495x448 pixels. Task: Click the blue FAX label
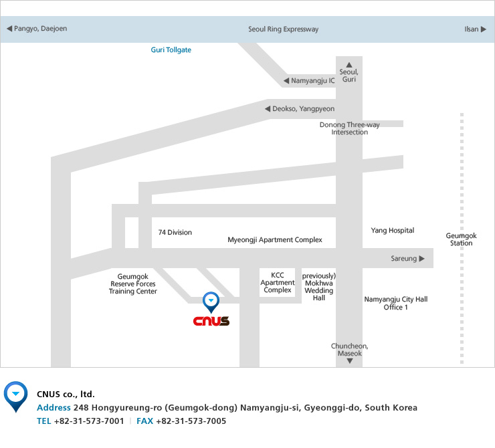[x=145, y=421]
